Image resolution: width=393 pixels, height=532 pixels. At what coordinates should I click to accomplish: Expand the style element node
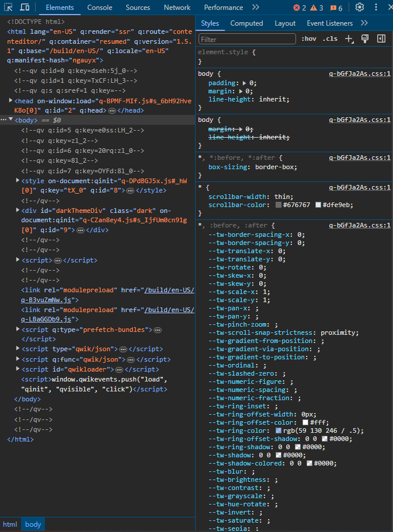click(18, 180)
